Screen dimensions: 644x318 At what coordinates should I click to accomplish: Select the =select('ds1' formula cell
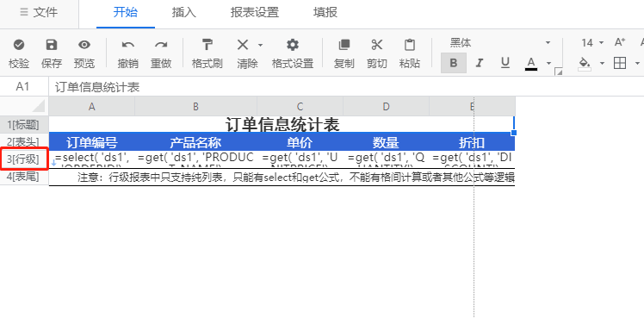92,159
